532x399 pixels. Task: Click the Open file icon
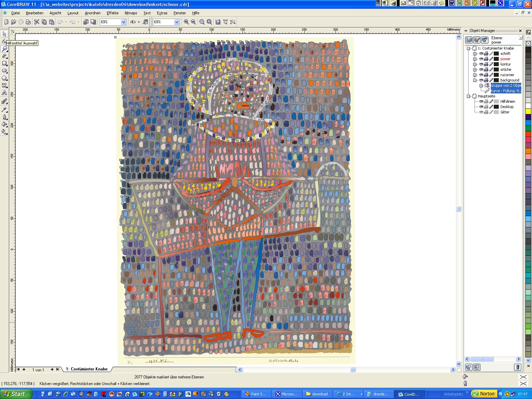(x=13, y=22)
